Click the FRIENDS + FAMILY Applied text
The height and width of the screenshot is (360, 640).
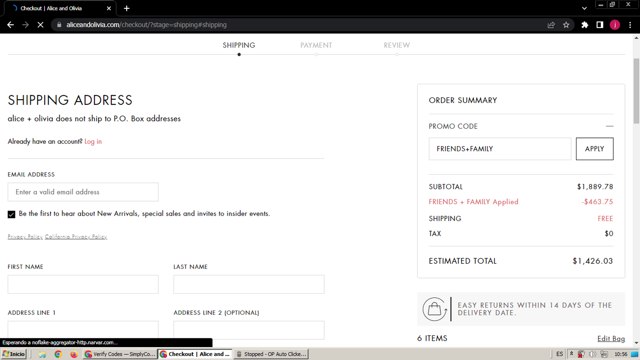pos(473,202)
